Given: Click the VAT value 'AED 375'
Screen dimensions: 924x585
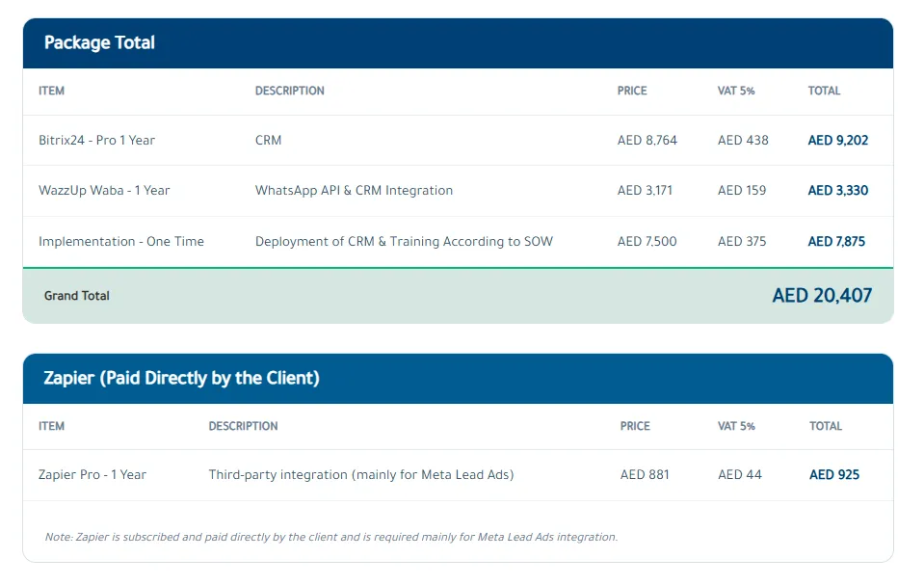Looking at the screenshot, I should tap(742, 241).
